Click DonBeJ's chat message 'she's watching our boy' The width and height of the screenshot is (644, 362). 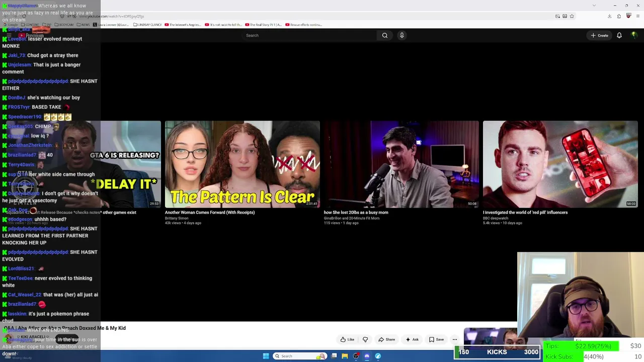pos(41,98)
